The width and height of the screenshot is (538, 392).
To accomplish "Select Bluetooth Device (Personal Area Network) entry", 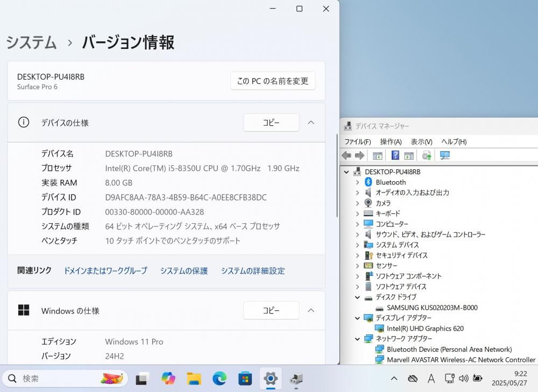I will [449, 349].
